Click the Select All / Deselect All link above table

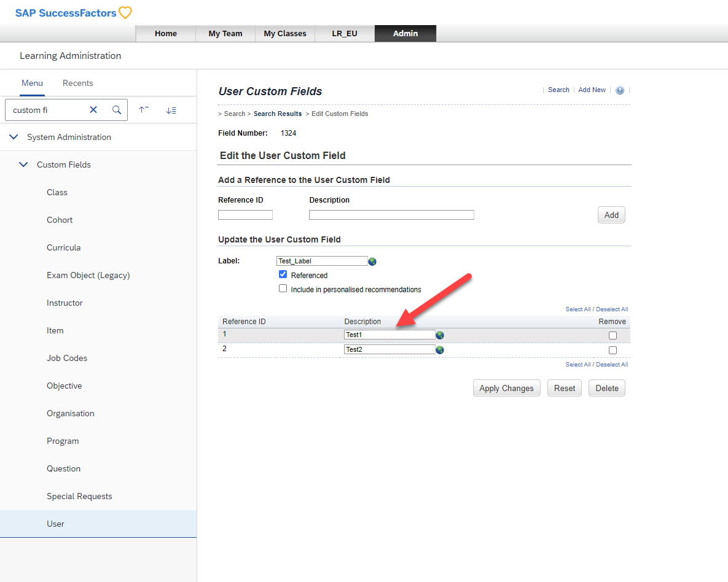click(x=597, y=309)
